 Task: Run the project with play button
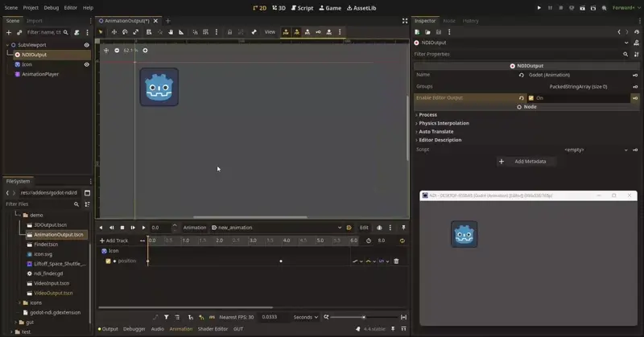(539, 8)
